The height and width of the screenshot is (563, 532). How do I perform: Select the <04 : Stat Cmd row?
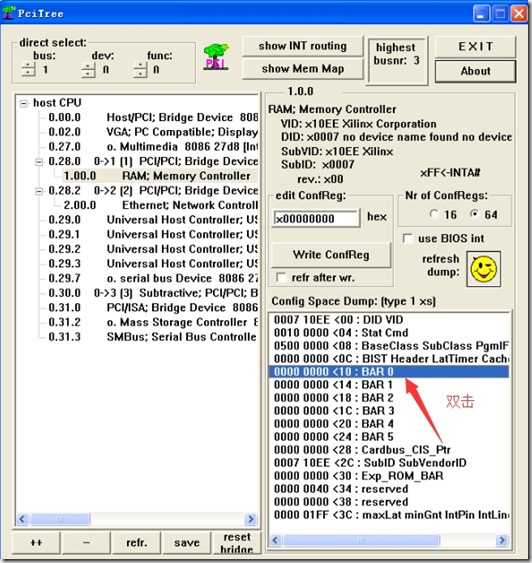pyautogui.click(x=389, y=333)
